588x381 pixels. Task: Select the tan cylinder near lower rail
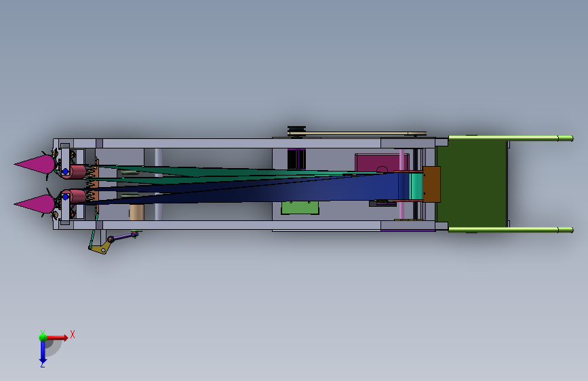(x=136, y=212)
